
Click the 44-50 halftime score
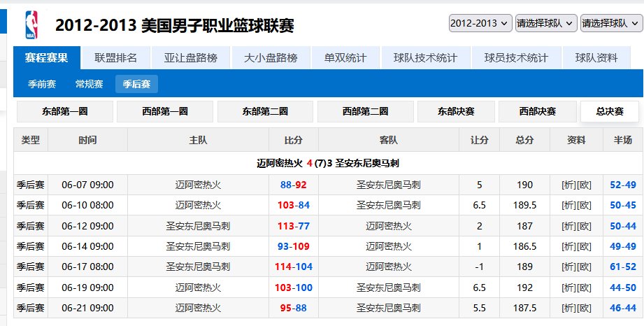click(x=622, y=288)
